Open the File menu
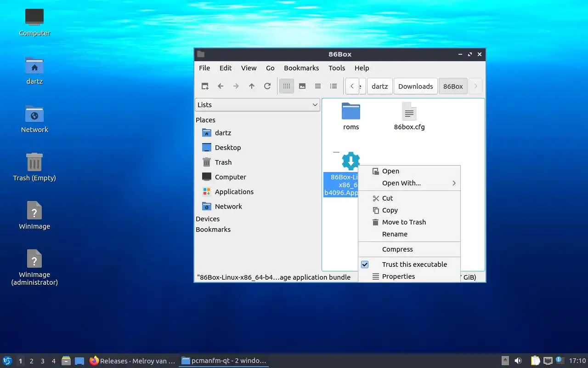588x368 pixels. (x=204, y=68)
